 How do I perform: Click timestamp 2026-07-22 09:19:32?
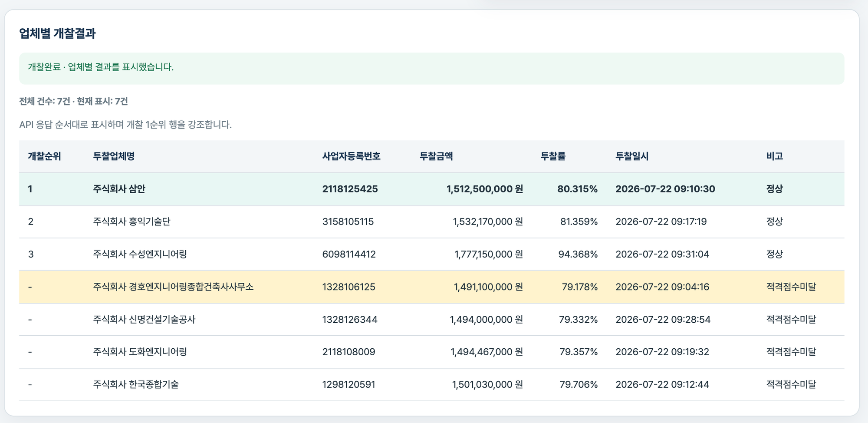[662, 352]
